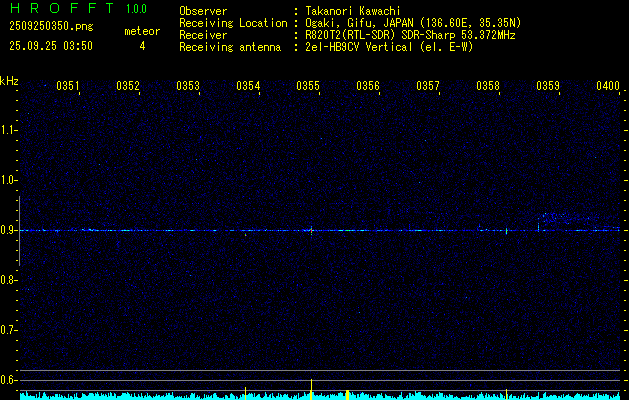Click the yellow marker after 0358 at bottom
629x400 pixels.
(x=507, y=394)
